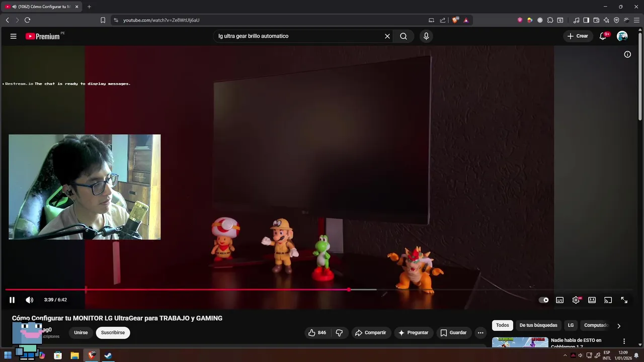
Task: Cast video to a TV
Action: [608, 300]
